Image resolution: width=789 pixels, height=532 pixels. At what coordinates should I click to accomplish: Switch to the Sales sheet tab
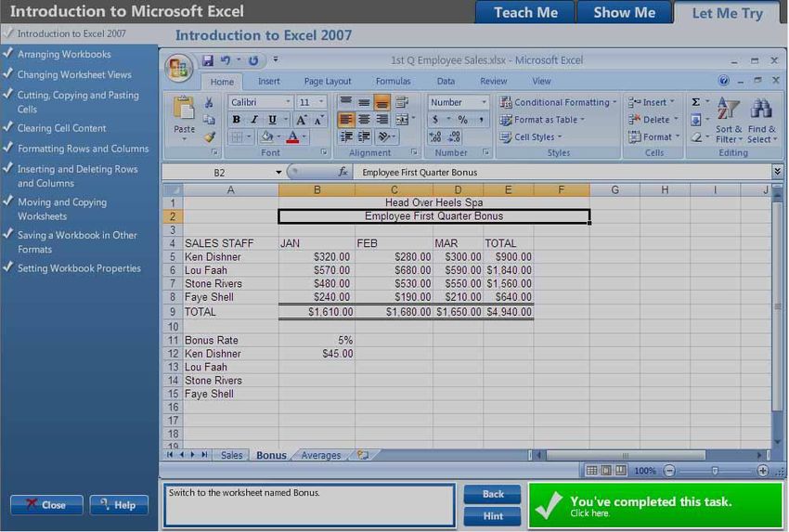(231, 455)
